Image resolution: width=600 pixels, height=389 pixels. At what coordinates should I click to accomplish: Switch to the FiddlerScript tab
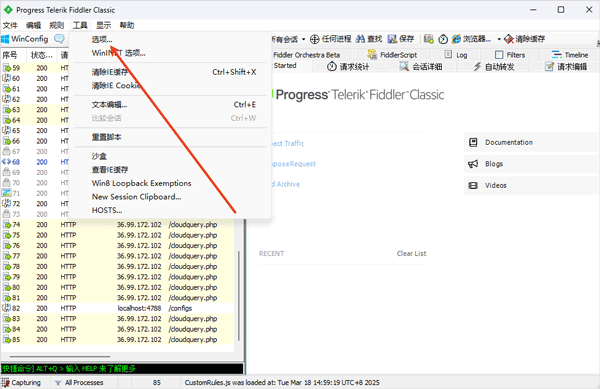coord(392,55)
